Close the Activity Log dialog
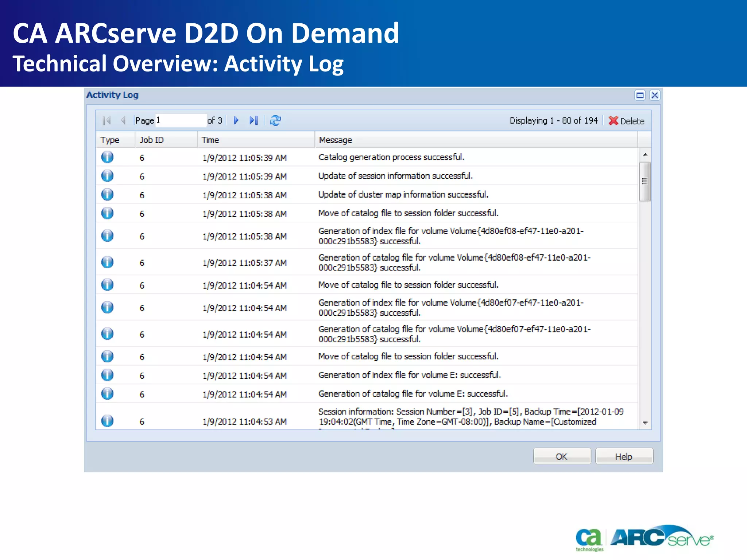The width and height of the screenshot is (747, 560). point(655,95)
